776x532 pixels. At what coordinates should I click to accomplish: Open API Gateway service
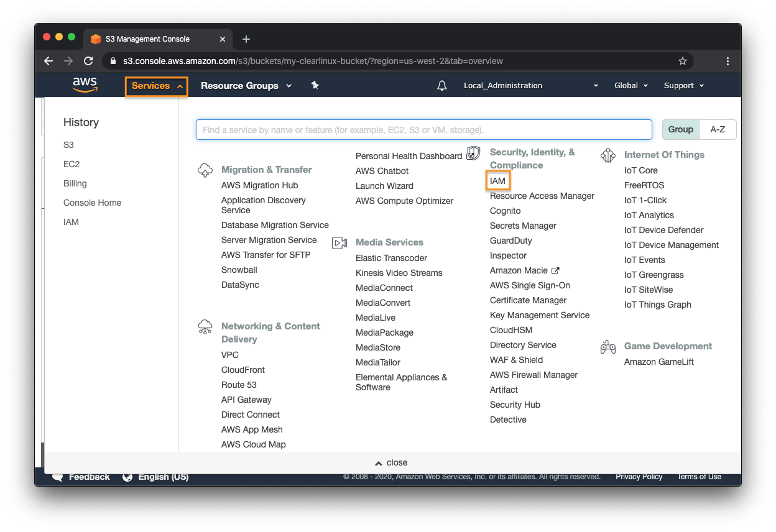click(246, 400)
